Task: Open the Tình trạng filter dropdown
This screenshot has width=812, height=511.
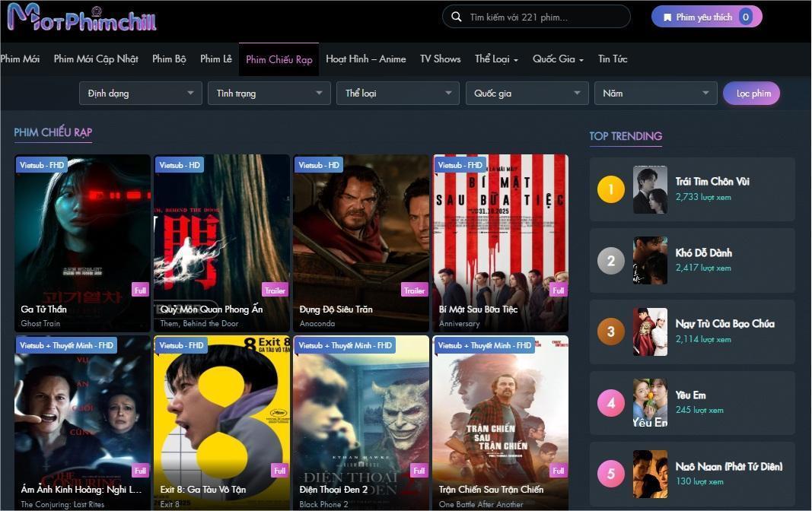Action: tap(269, 94)
